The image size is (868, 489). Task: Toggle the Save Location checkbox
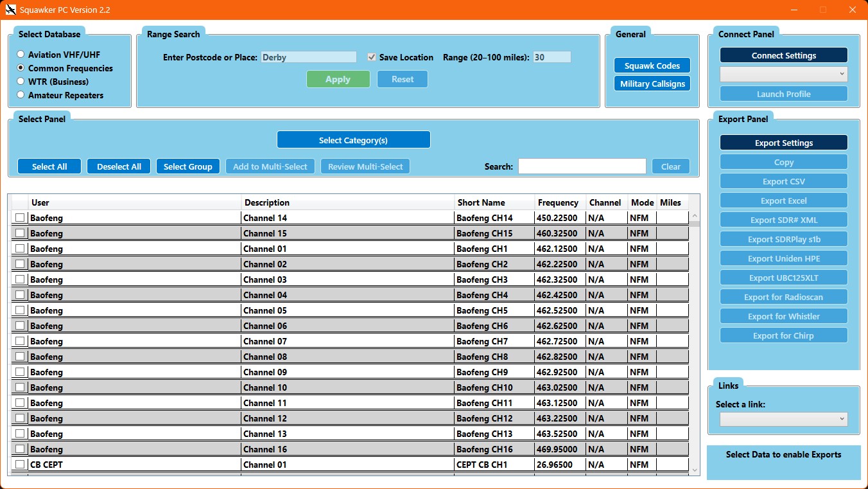371,57
